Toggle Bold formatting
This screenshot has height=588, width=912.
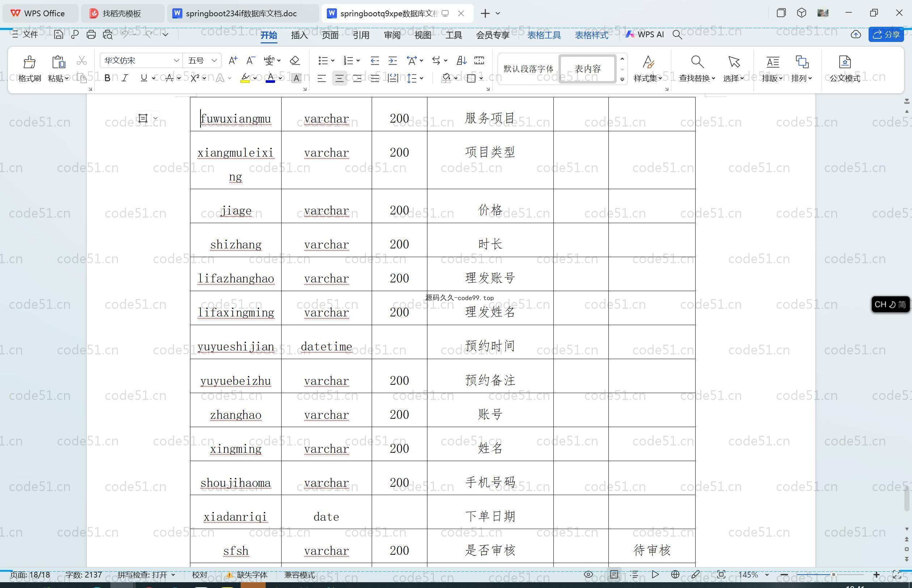(x=107, y=78)
